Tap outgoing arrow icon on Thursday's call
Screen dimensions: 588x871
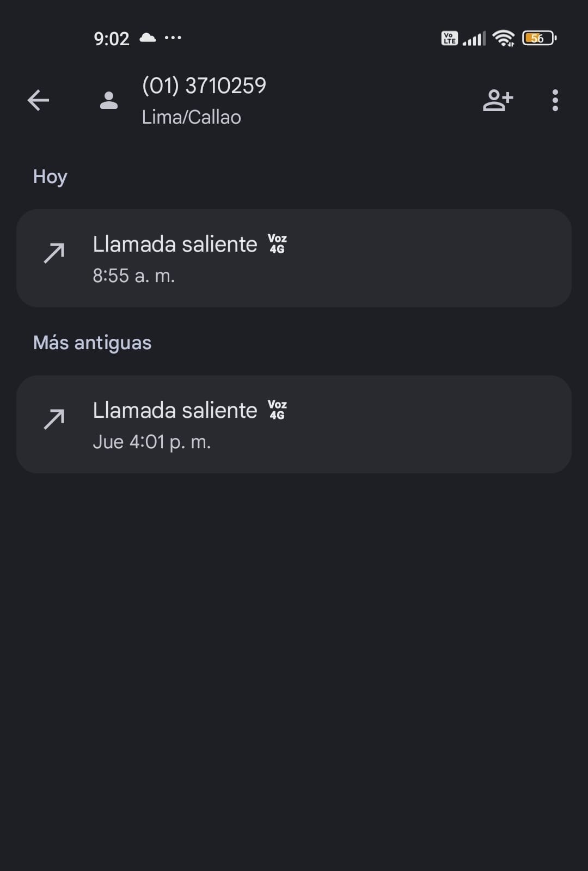(x=54, y=419)
